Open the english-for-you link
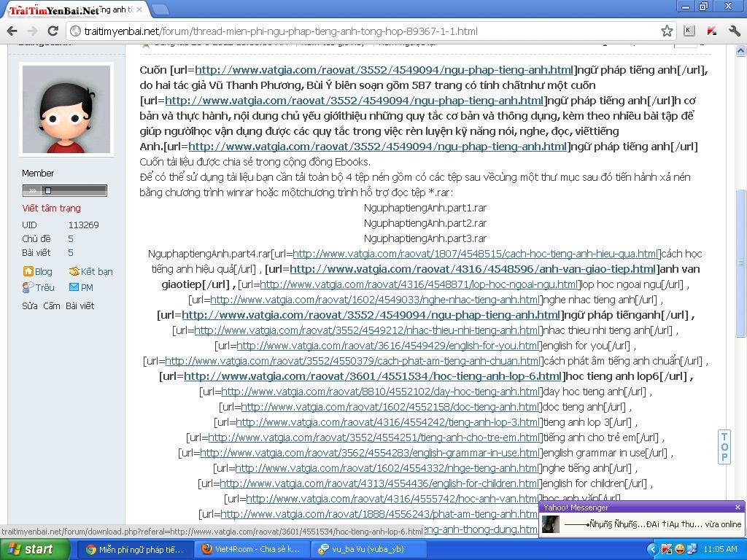 point(388,346)
